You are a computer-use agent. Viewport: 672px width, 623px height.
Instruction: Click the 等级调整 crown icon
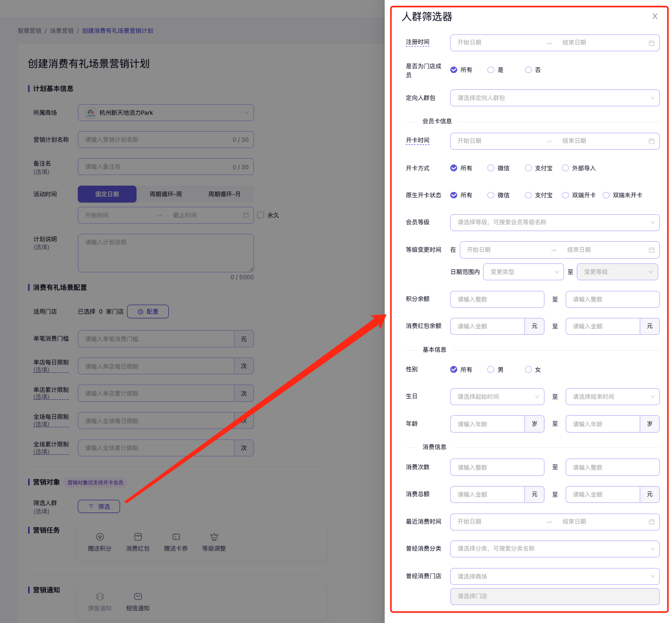[x=214, y=537]
